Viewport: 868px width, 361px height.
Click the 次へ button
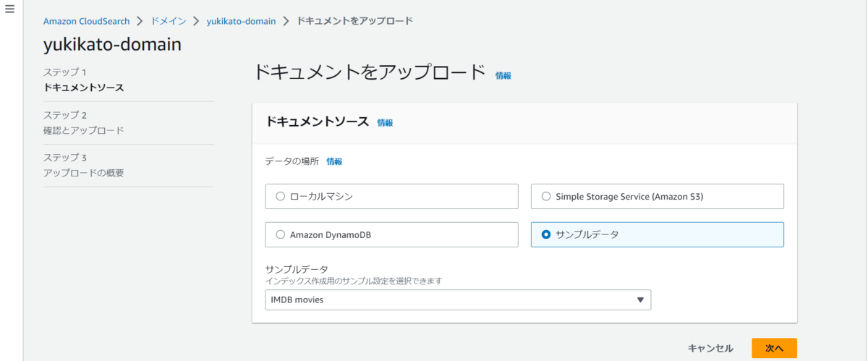pyautogui.click(x=774, y=348)
